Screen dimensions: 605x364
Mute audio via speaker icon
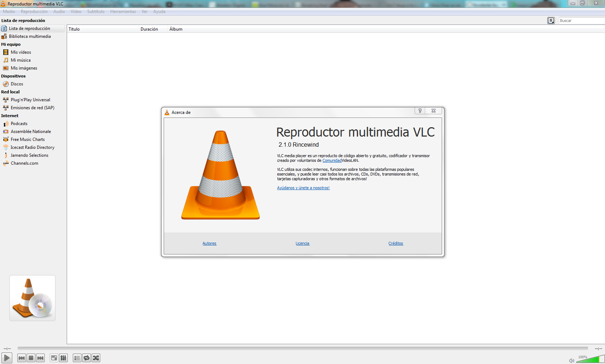[x=571, y=360]
